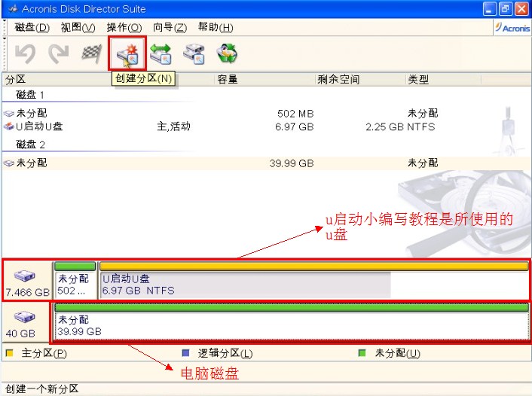The image size is (532, 396).
Task: Click the 2.25 GB free space value
Action: (385, 126)
